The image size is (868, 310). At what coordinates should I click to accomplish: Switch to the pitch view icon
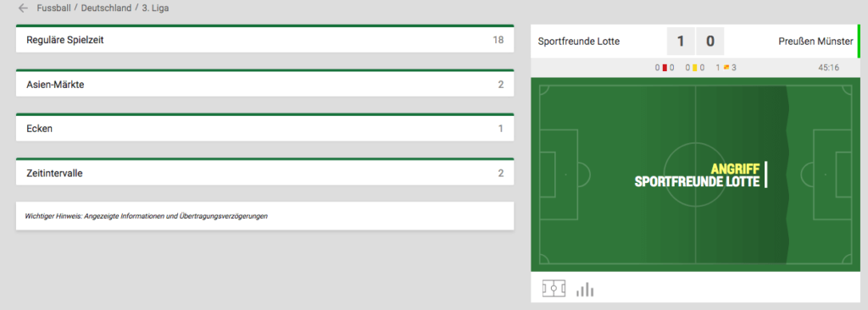pos(554,289)
